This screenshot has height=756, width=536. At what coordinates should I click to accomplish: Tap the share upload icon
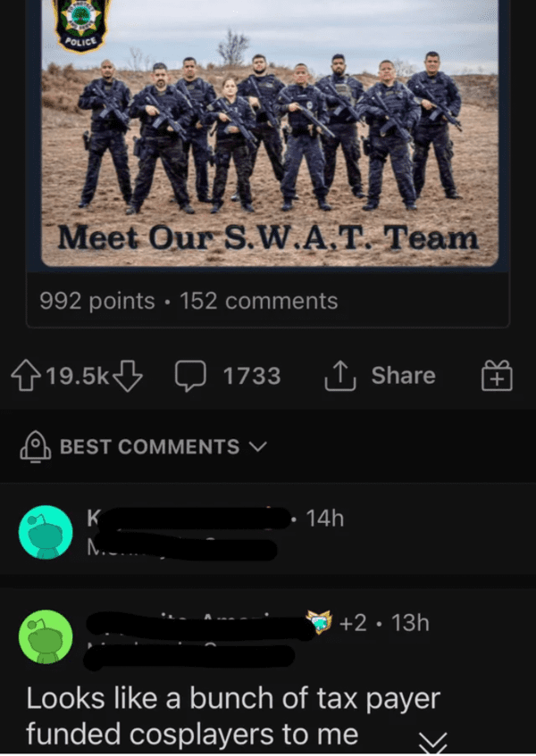(340, 375)
